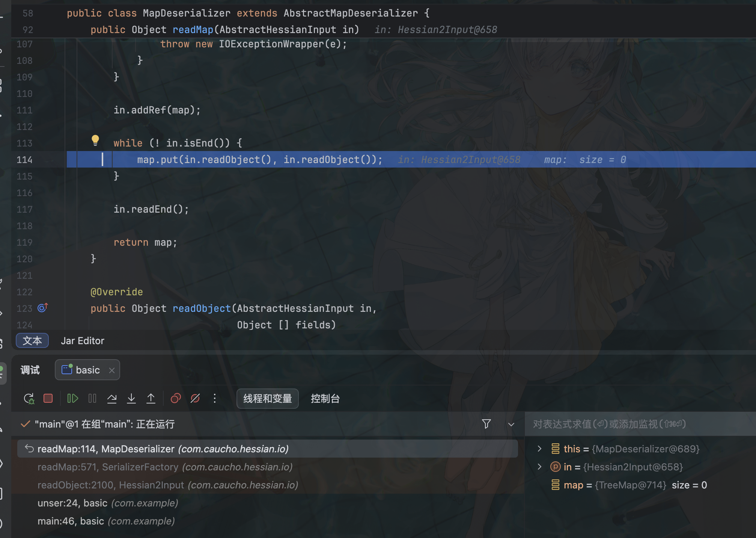
Task: Click the Step Into icon
Action: pos(131,398)
